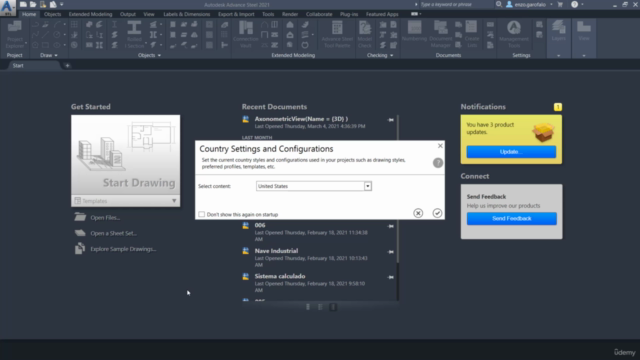Expand the Checking panel

coord(380,55)
